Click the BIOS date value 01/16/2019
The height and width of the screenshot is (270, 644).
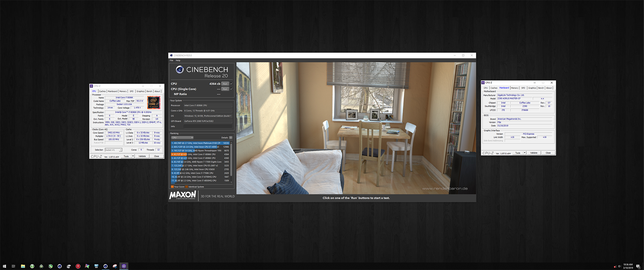[x=525, y=126]
